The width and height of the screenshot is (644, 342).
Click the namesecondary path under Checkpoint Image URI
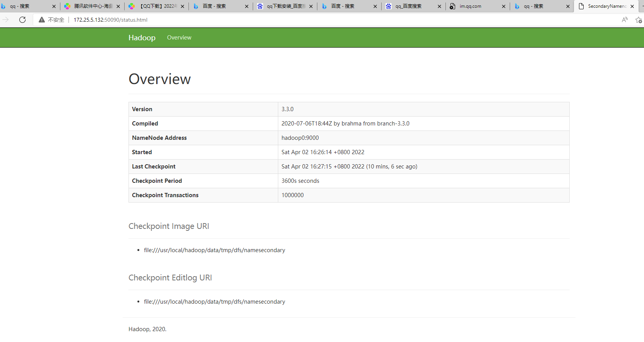click(x=214, y=250)
